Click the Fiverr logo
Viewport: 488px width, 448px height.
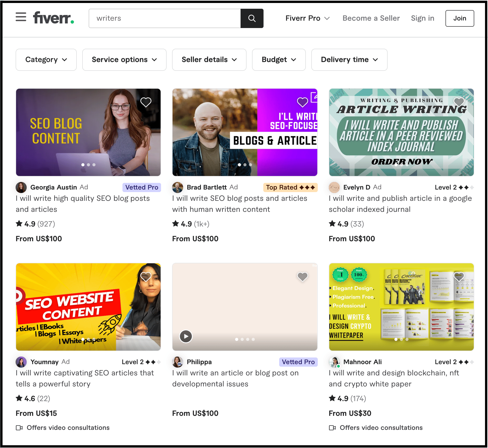tap(53, 18)
